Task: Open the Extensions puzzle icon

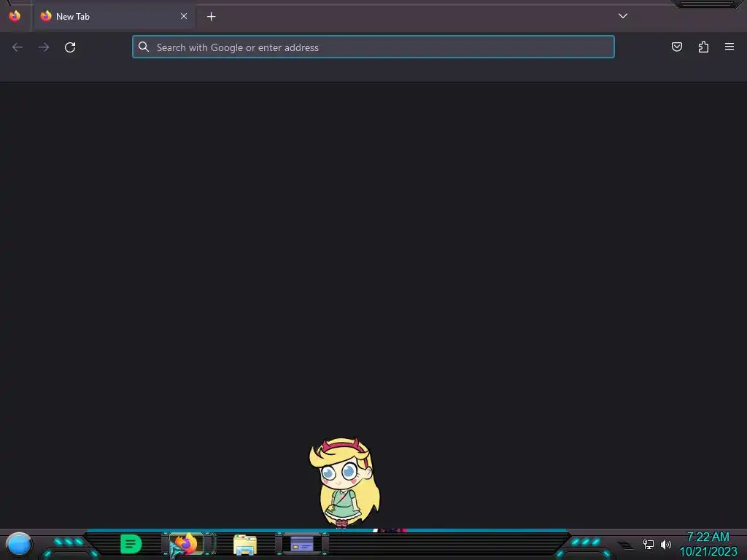Action: [x=703, y=47]
